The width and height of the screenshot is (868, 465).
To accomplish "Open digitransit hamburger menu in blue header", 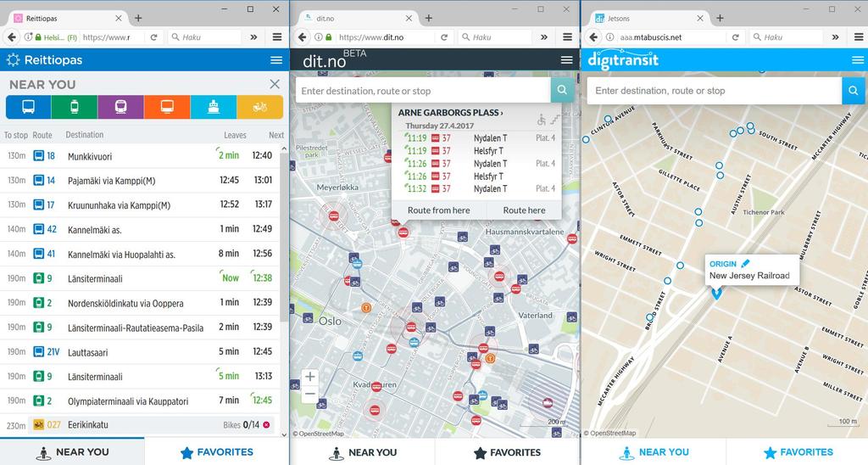I will click(x=858, y=60).
